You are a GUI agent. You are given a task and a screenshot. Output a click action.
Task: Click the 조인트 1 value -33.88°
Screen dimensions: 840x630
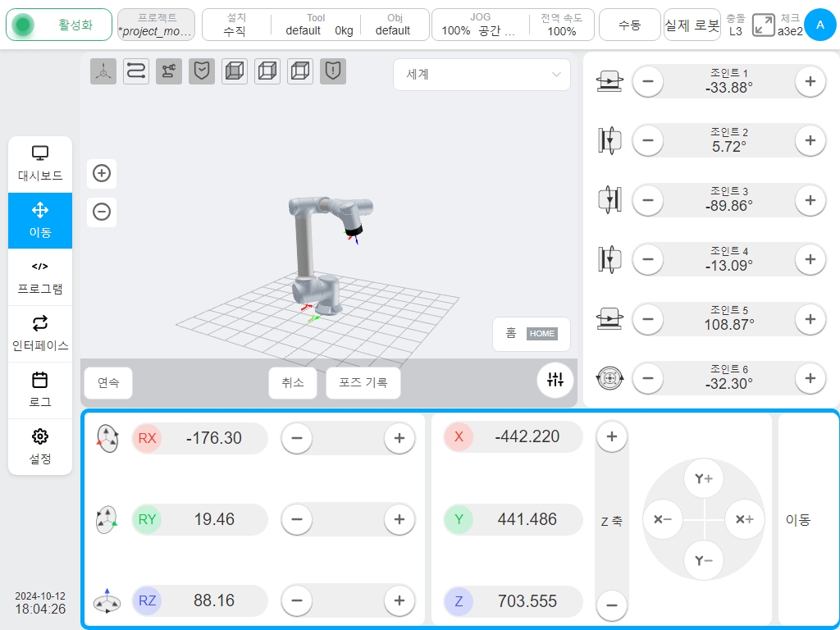point(728,88)
